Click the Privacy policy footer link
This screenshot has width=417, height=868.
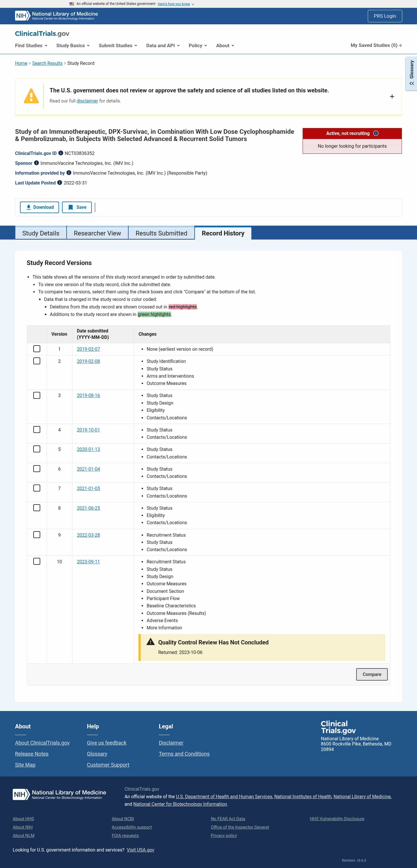[224, 835]
